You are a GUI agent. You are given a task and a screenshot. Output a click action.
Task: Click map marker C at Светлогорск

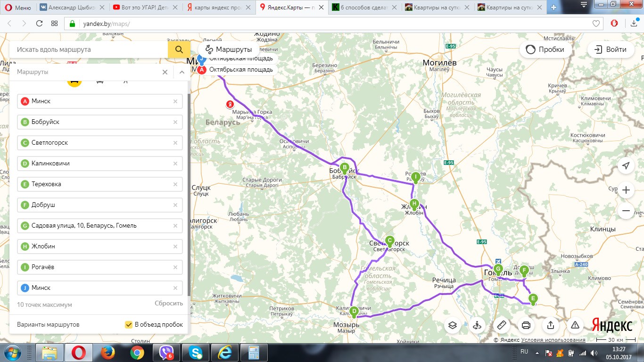tap(389, 240)
